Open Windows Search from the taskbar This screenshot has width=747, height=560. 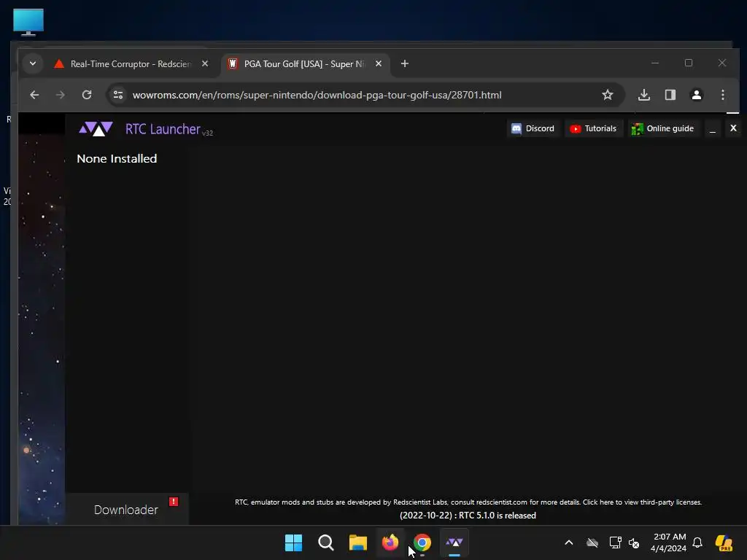(x=326, y=542)
